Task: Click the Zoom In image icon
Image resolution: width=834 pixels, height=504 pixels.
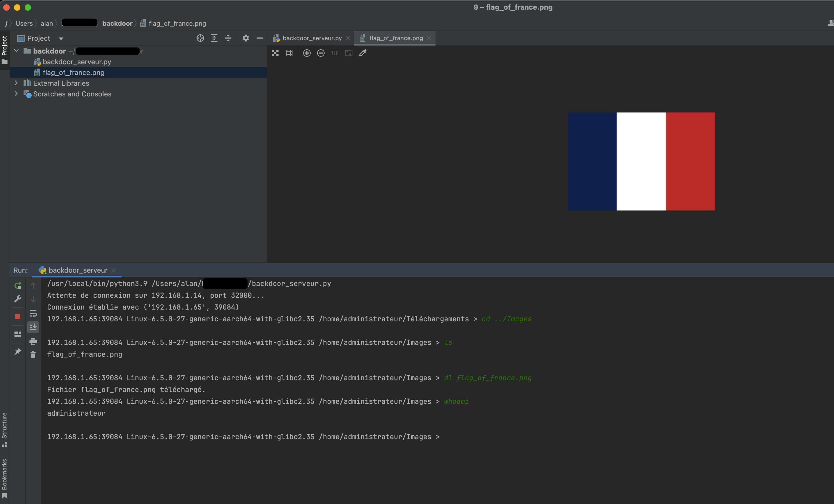Action: coord(307,53)
